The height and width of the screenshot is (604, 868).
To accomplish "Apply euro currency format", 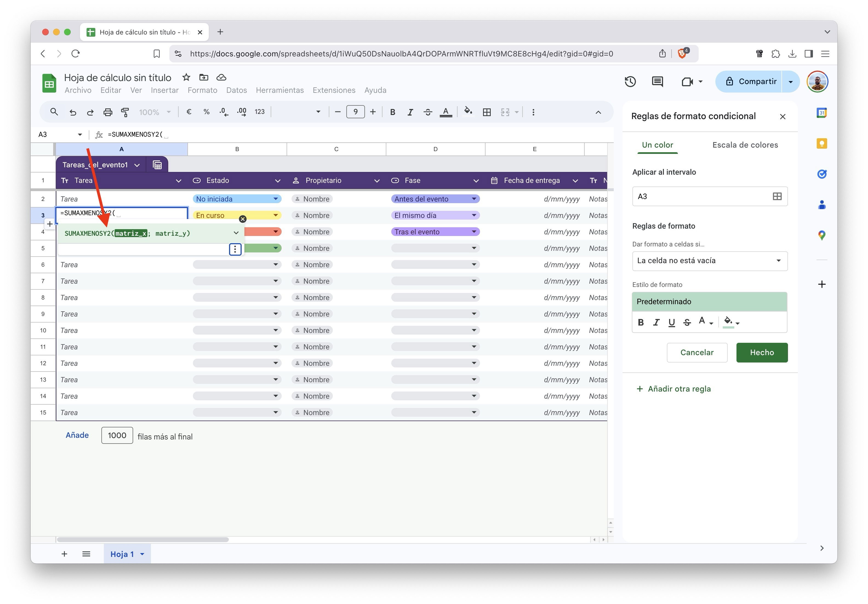I will (x=189, y=112).
